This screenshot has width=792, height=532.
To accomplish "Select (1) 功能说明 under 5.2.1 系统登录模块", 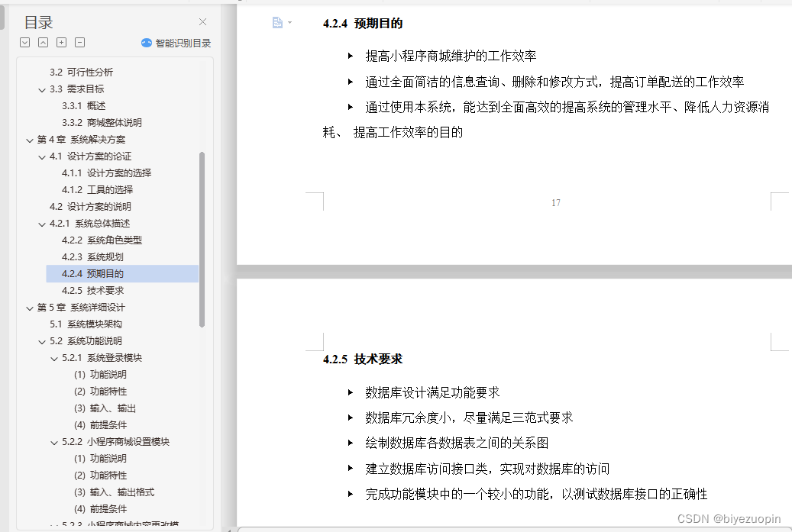I will point(100,375).
